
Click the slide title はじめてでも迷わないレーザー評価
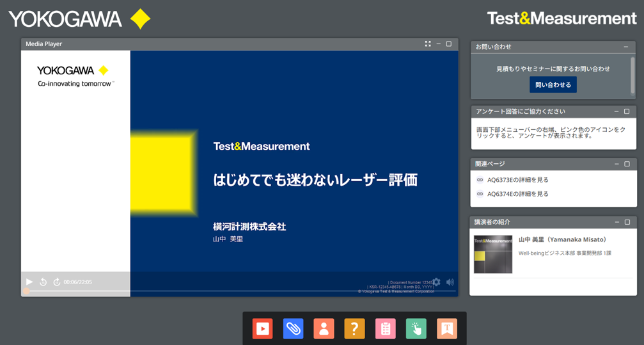(315, 180)
